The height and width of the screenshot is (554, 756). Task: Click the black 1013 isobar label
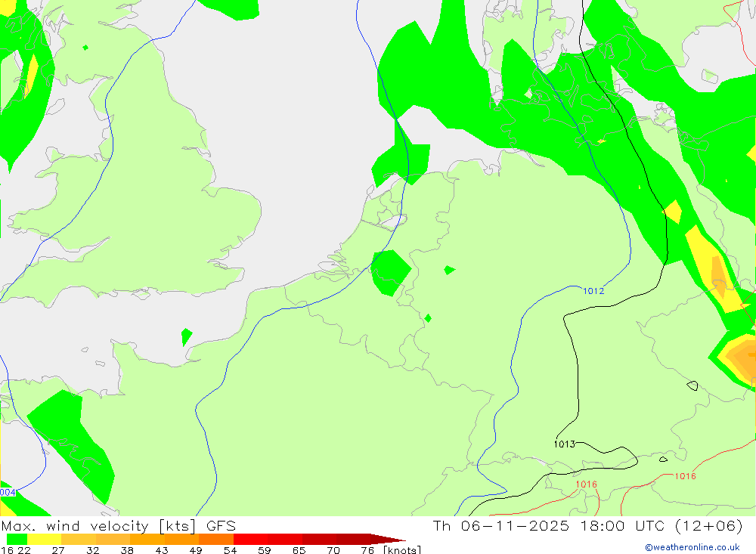(x=565, y=444)
